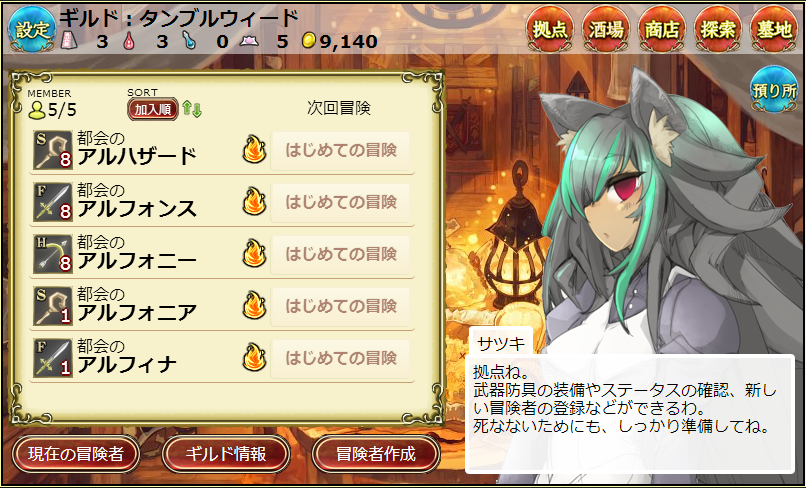Click the gold coin currency icon
Image resolution: width=806 pixels, height=488 pixels.
pyautogui.click(x=308, y=40)
